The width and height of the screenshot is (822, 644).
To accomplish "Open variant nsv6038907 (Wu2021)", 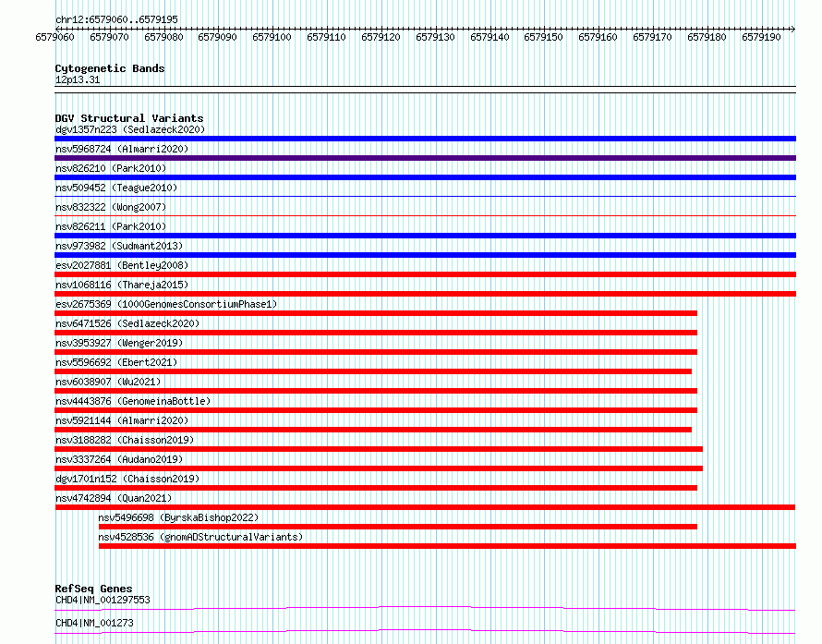I will pyautogui.click(x=108, y=382).
